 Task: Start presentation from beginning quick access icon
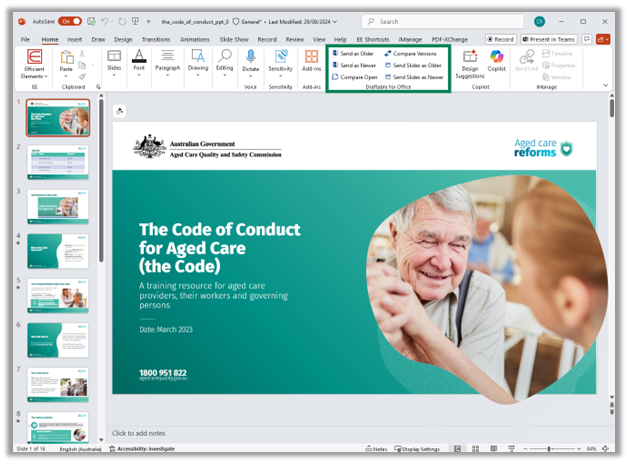[135, 21]
